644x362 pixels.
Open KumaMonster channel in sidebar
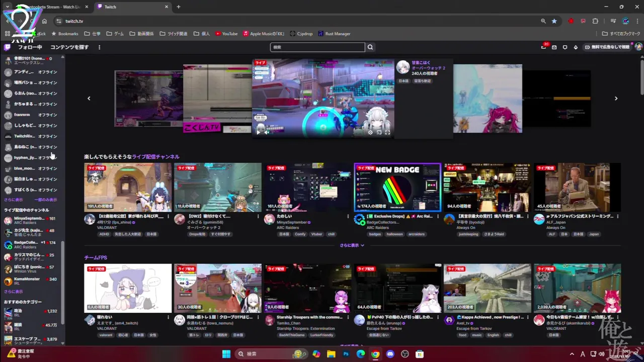point(30,281)
